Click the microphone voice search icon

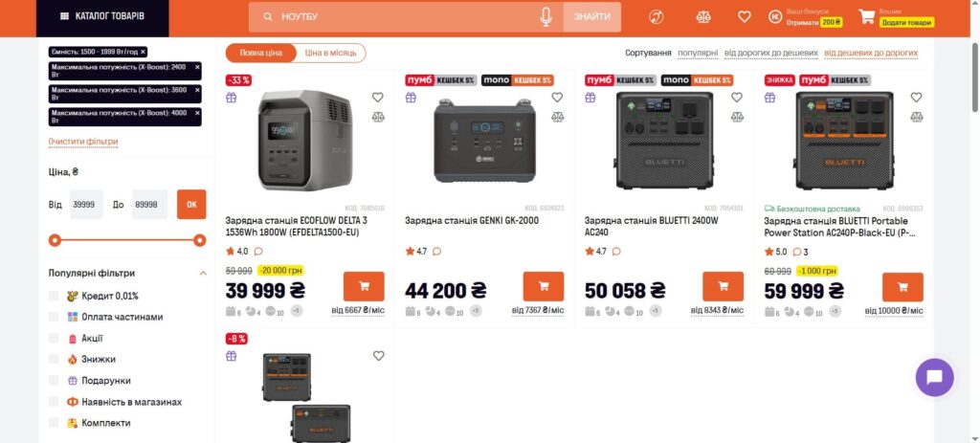tap(546, 17)
